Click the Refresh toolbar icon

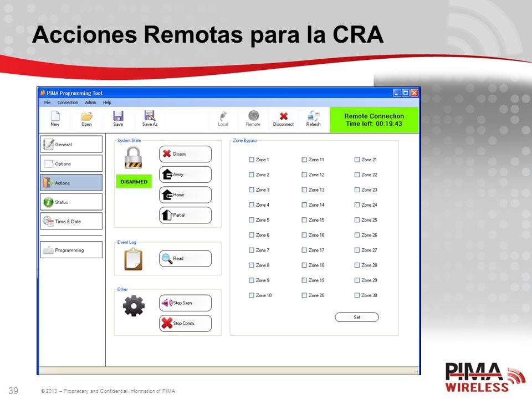coord(314,116)
